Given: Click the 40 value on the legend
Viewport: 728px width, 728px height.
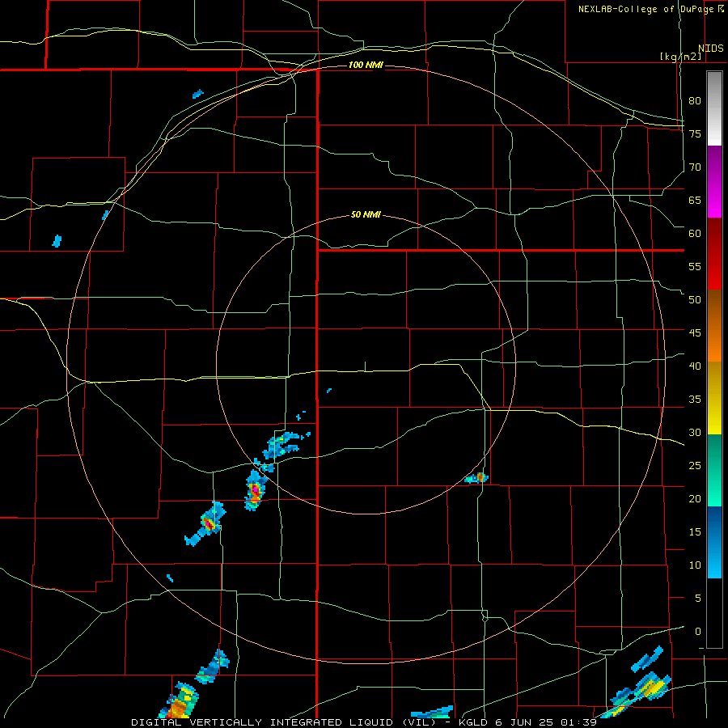Looking at the screenshot, I should 695,366.
